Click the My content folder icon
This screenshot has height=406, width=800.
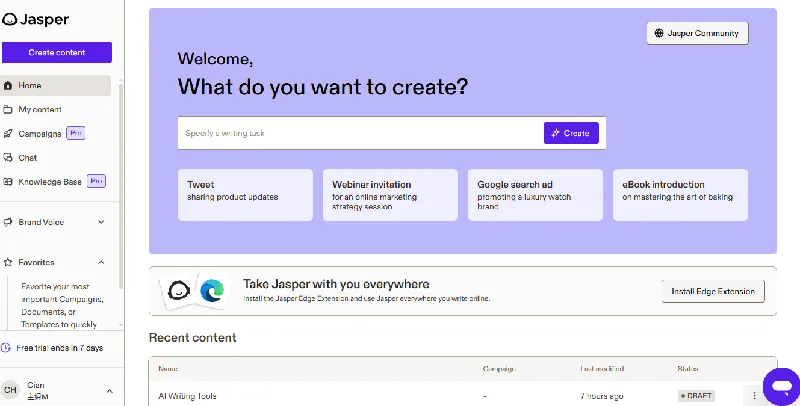tap(8, 110)
